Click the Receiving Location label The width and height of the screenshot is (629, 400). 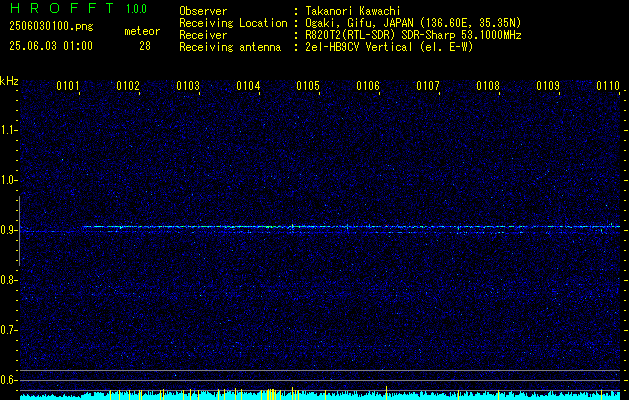[x=233, y=24]
